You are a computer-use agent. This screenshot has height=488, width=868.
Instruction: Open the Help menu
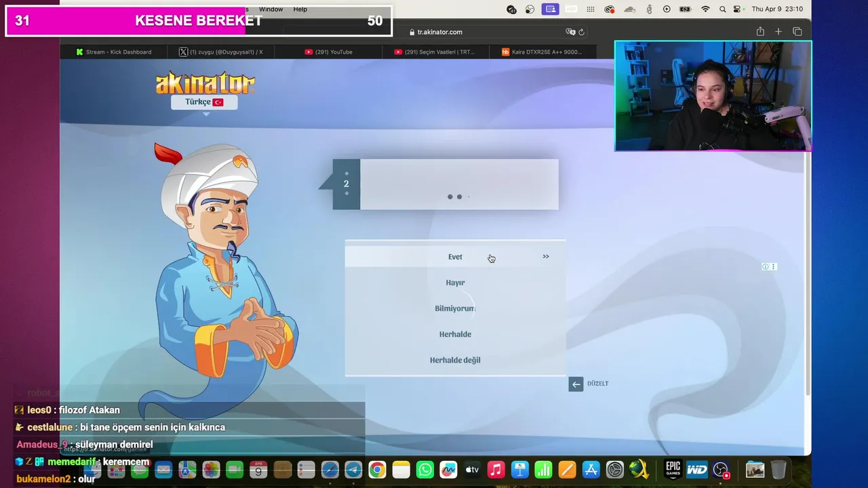coord(300,9)
